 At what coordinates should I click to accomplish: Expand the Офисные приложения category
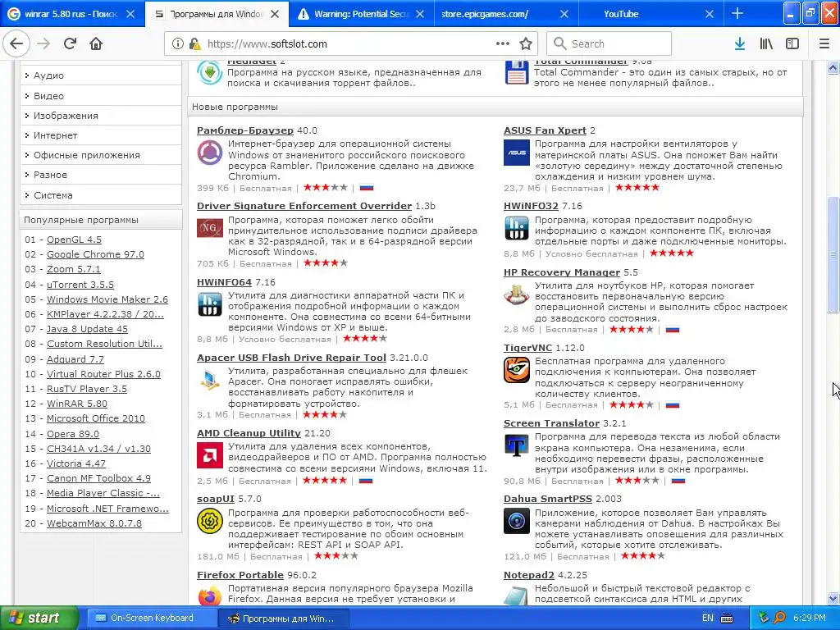point(101,155)
